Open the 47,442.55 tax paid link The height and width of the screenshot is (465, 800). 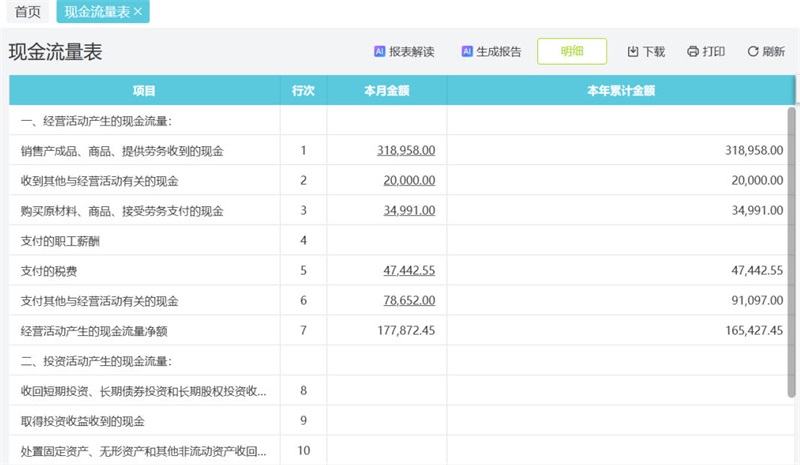409,271
